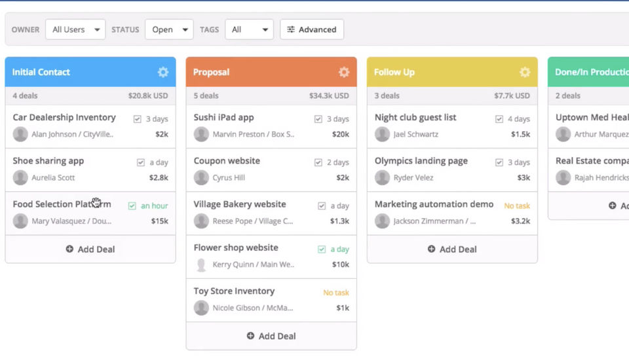Image resolution: width=629 pixels, height=364 pixels.
Task: Open Coupon website deal
Action: pyautogui.click(x=227, y=161)
